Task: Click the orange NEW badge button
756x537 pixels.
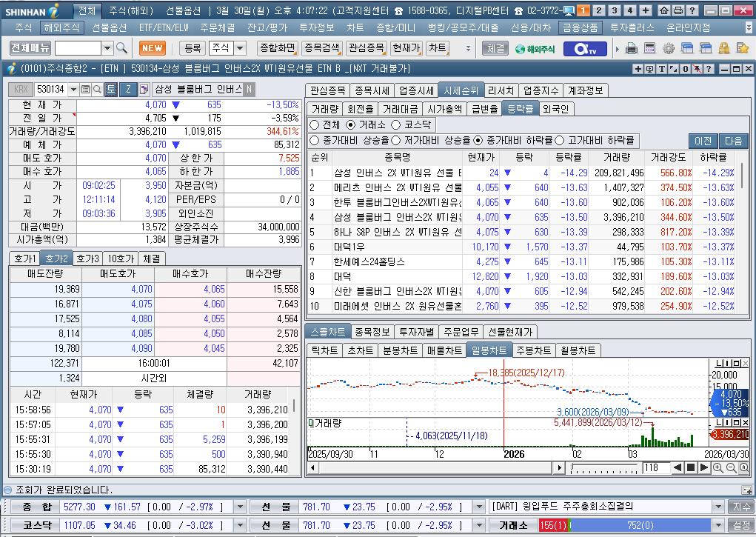Action: pyautogui.click(x=153, y=48)
